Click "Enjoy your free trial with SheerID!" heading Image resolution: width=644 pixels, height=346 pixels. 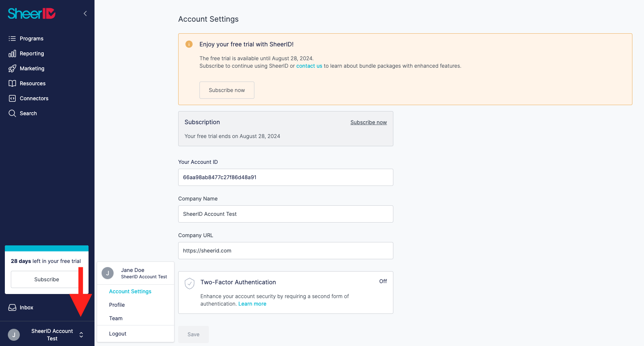[x=247, y=44]
